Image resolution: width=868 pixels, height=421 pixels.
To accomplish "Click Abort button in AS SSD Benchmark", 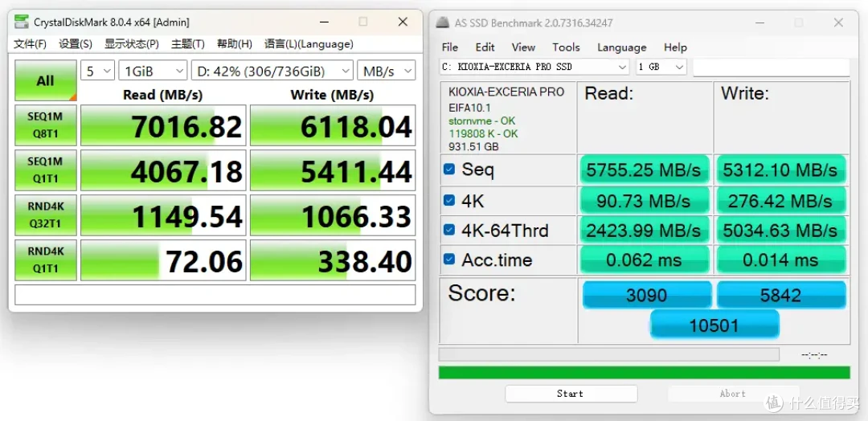I will (733, 394).
